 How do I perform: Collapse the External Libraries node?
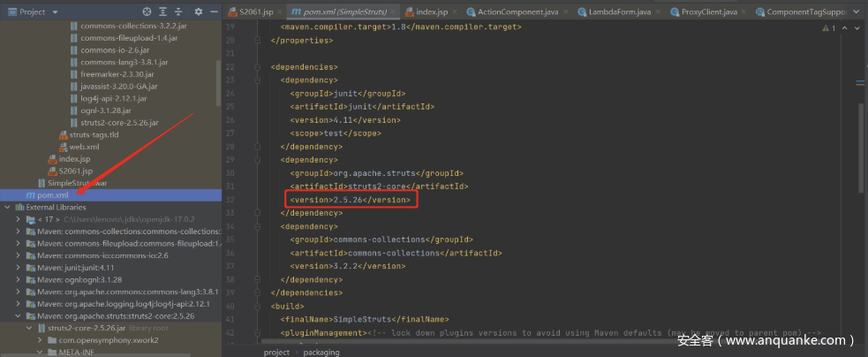point(8,207)
